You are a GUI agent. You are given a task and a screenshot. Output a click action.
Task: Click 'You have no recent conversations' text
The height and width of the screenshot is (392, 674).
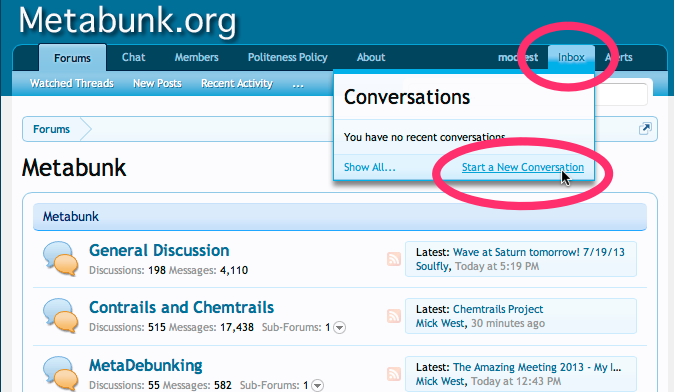coord(425,137)
